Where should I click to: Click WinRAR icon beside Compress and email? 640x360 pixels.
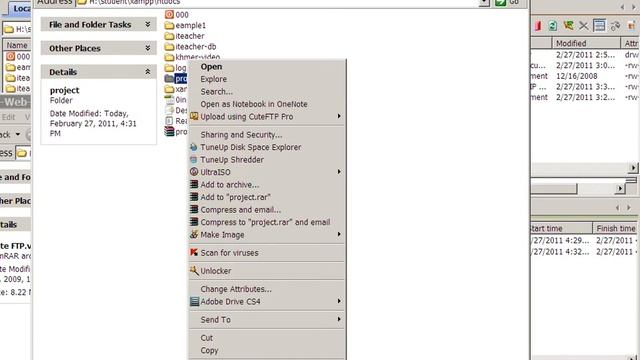click(x=194, y=209)
